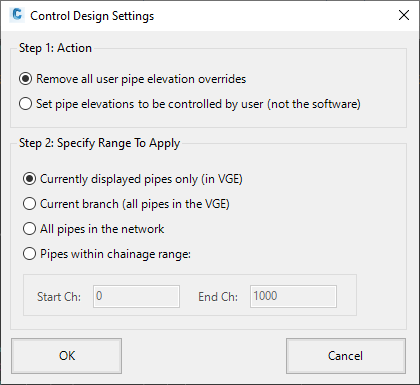Click the app icon in the title bar

pos(17,15)
